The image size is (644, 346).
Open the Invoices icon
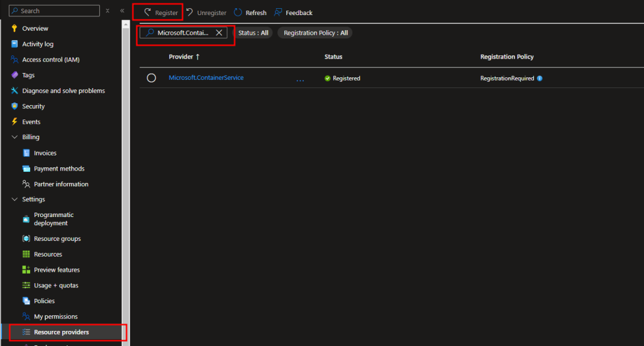click(x=26, y=153)
